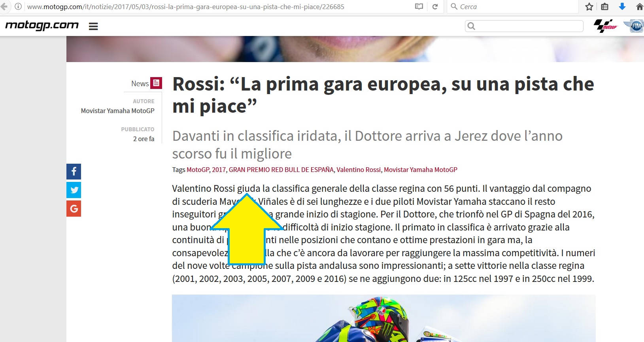
Task: Open the bookmarks list icon
Action: [605, 6]
